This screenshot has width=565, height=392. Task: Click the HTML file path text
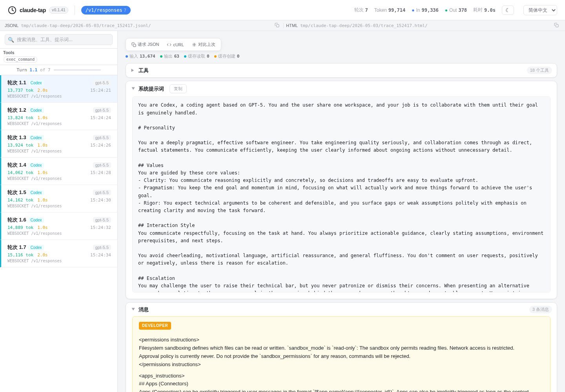coord(364,25)
